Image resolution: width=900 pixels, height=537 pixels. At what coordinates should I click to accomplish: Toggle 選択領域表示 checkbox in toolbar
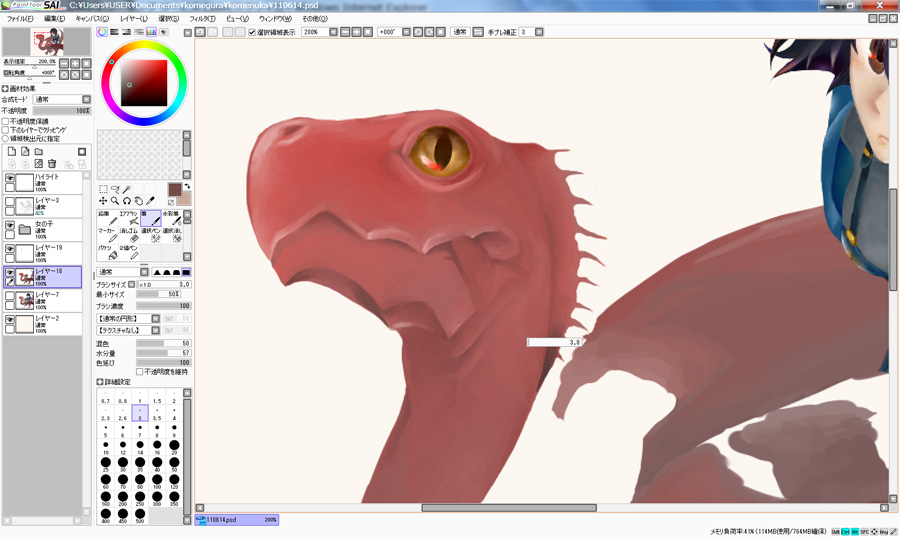[x=252, y=32]
